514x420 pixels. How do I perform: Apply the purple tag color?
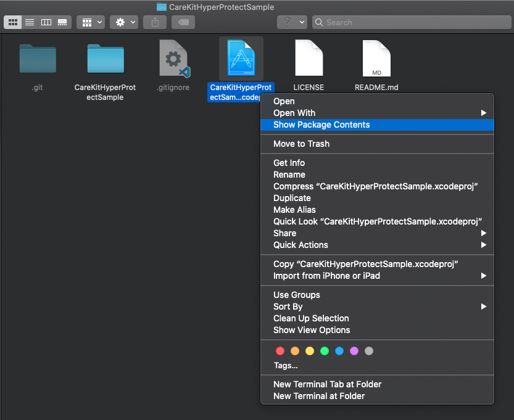point(354,351)
